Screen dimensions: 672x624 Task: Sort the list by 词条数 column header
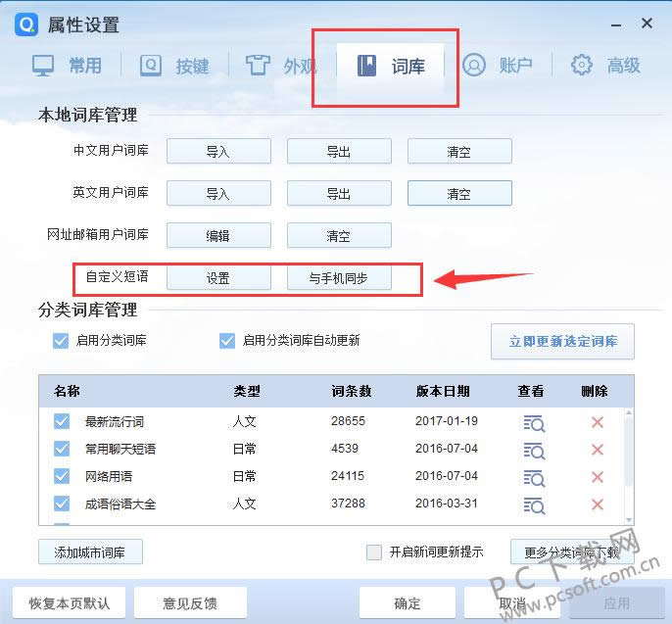pos(352,391)
